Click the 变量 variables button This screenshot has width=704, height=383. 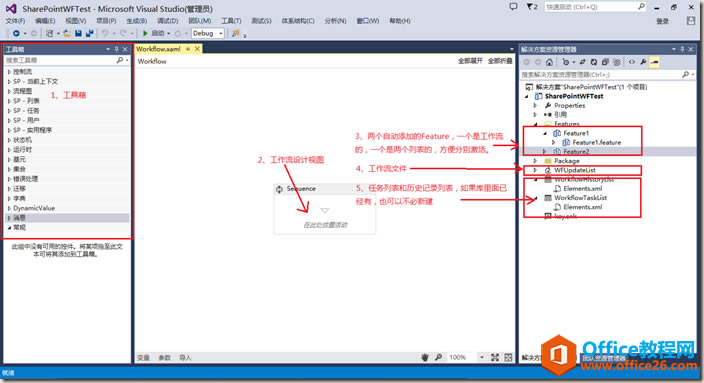(144, 357)
